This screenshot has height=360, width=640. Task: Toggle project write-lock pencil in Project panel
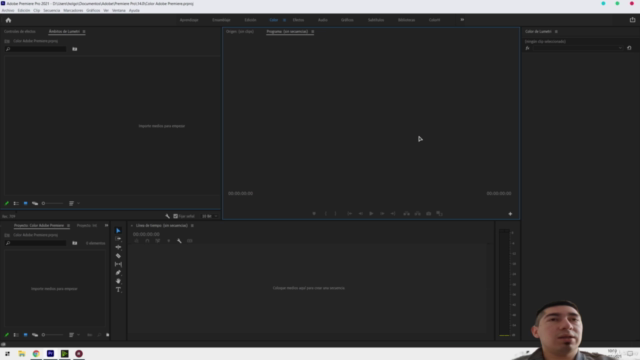tap(7, 335)
